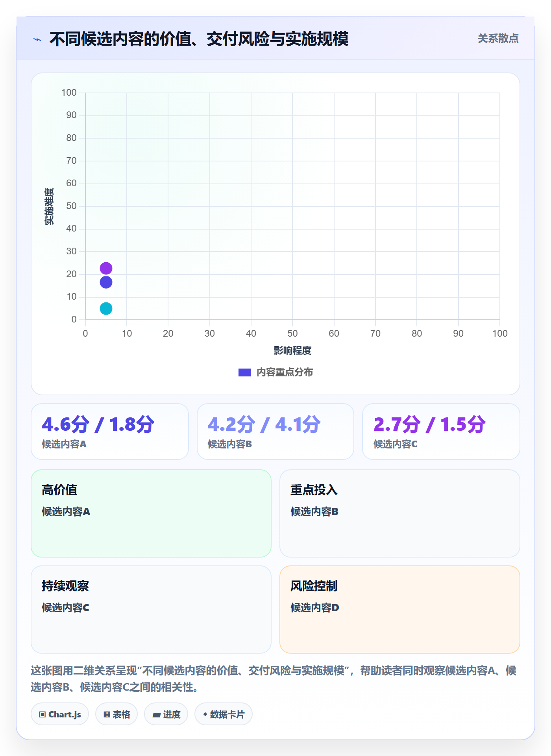Click the 候选内容A label under 4.6分

[x=64, y=445]
